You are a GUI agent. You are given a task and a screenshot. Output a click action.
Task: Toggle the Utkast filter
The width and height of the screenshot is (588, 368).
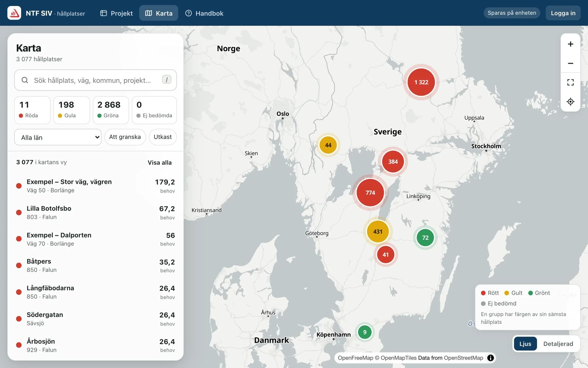[x=163, y=137]
